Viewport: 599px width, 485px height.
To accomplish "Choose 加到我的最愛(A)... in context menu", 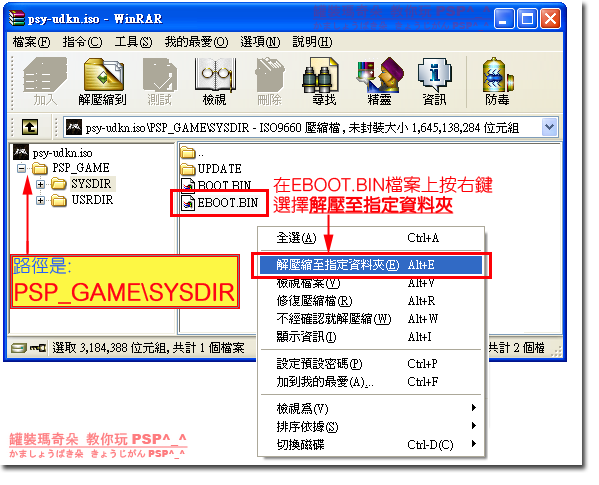I will [x=371, y=382].
